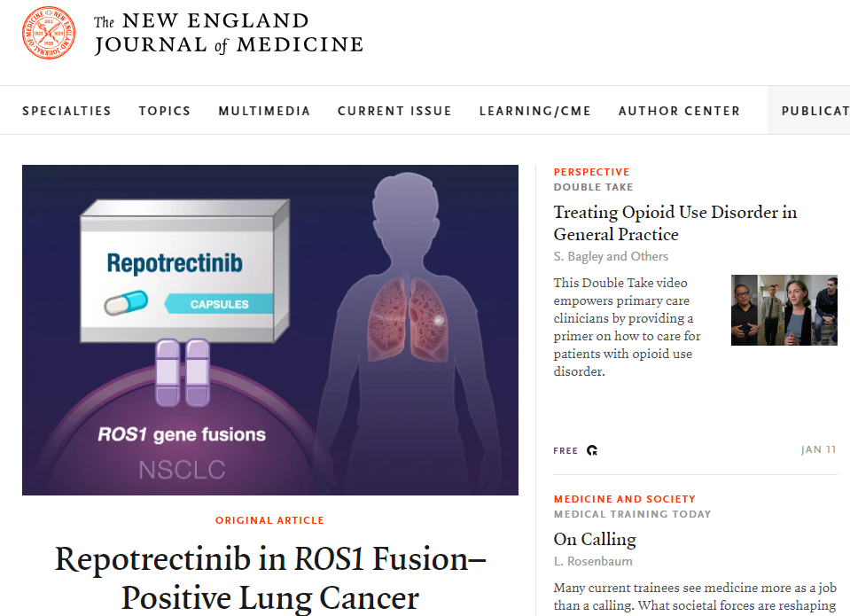Click the On Calling summary text
Screen dimensions: 850x616
pos(695,597)
